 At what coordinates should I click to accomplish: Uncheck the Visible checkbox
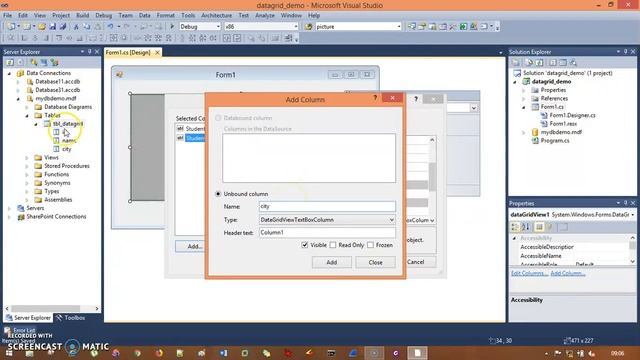[x=304, y=245]
